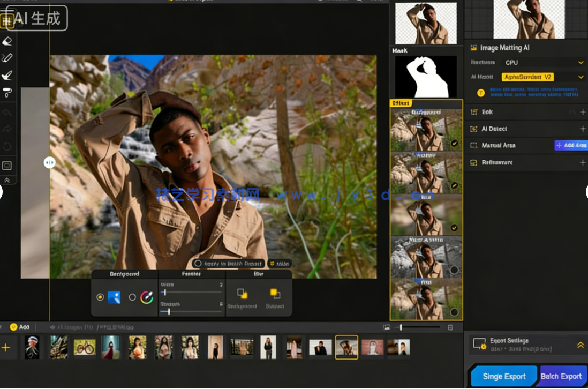Click the Undo arrow icon
Image resolution: width=588 pixels, height=389 pixels.
click(x=7, y=112)
